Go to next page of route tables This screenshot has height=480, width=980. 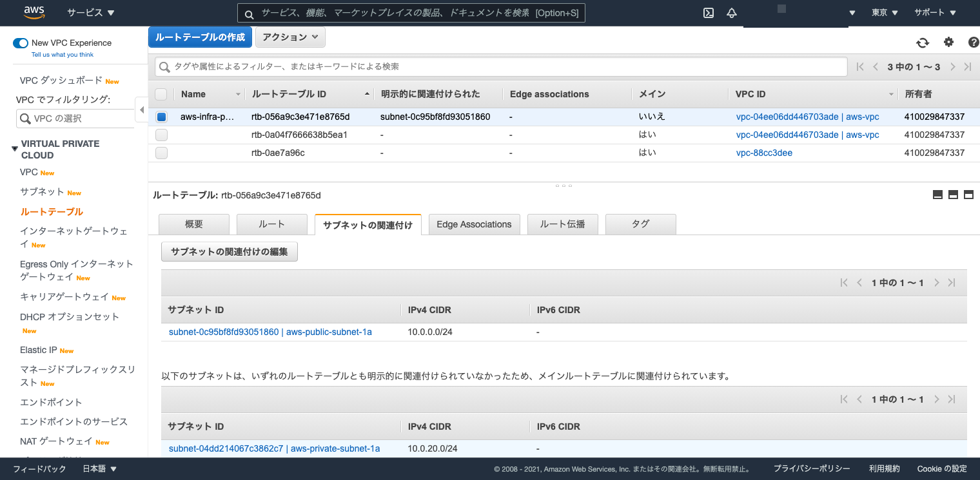952,67
